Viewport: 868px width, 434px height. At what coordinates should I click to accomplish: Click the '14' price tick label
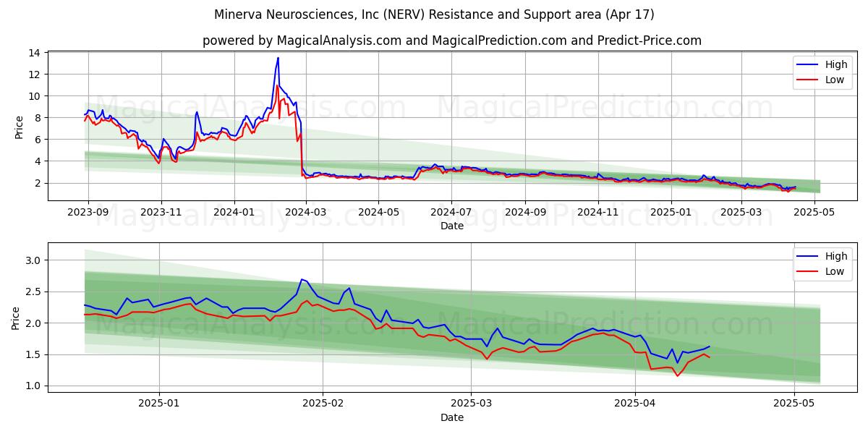pyautogui.click(x=34, y=53)
